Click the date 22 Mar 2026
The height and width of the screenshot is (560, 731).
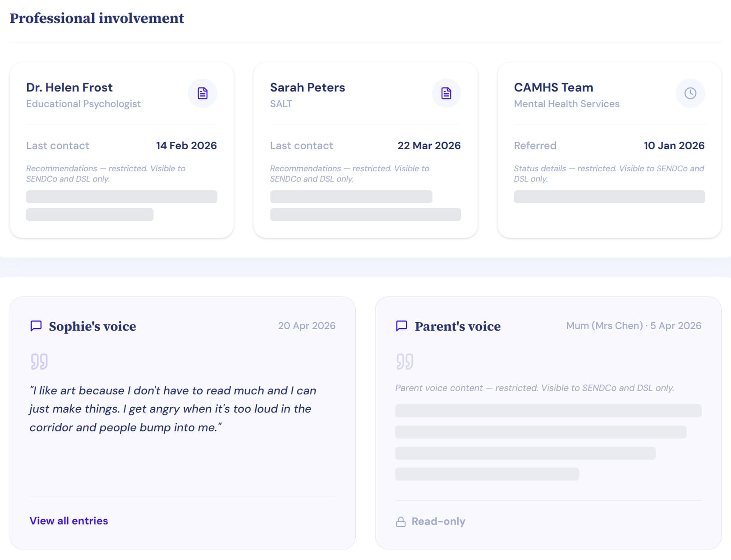tap(429, 145)
